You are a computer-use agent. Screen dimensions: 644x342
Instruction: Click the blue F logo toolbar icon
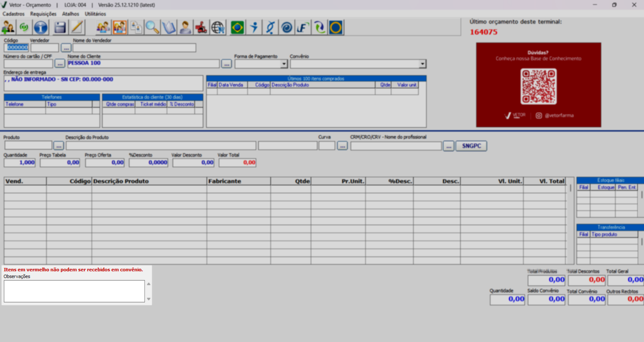point(303,27)
